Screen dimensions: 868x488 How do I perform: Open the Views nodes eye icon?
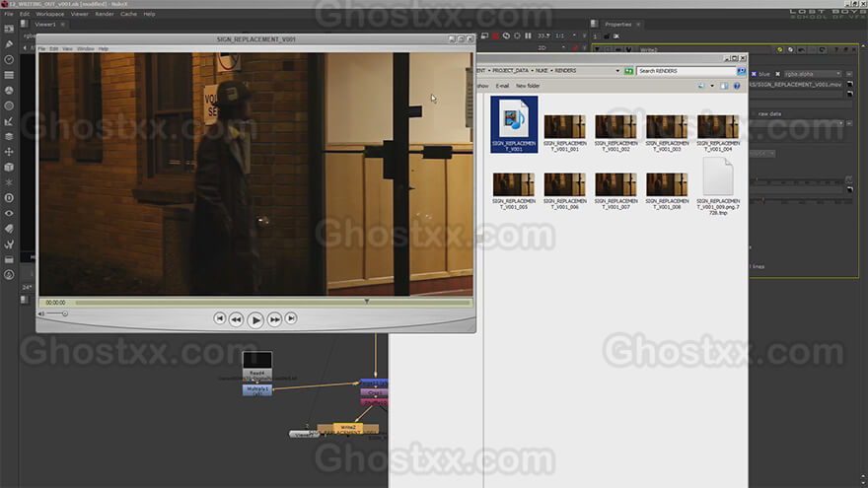[x=9, y=213]
